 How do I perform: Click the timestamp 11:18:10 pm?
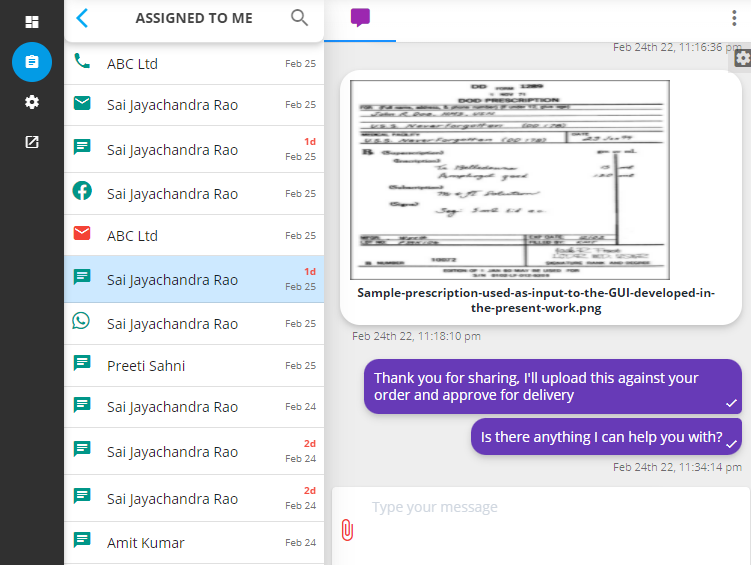416,336
